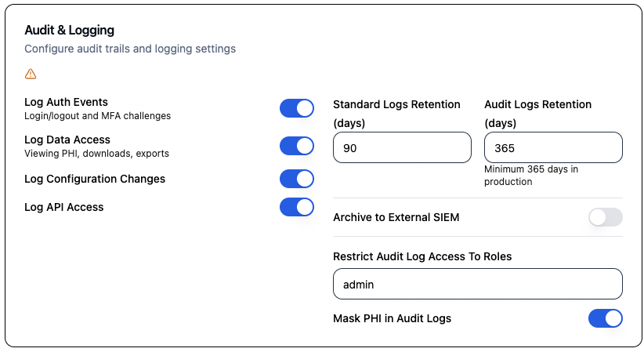Click the Log Configuration Changes label
This screenshot has height=352, width=644.
(95, 179)
